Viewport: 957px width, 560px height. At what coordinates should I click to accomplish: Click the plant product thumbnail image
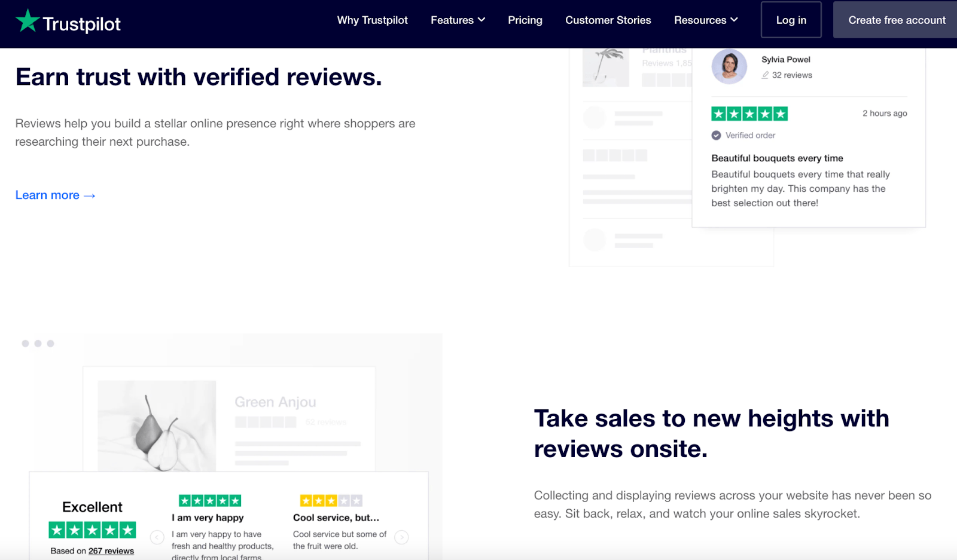[x=606, y=68]
